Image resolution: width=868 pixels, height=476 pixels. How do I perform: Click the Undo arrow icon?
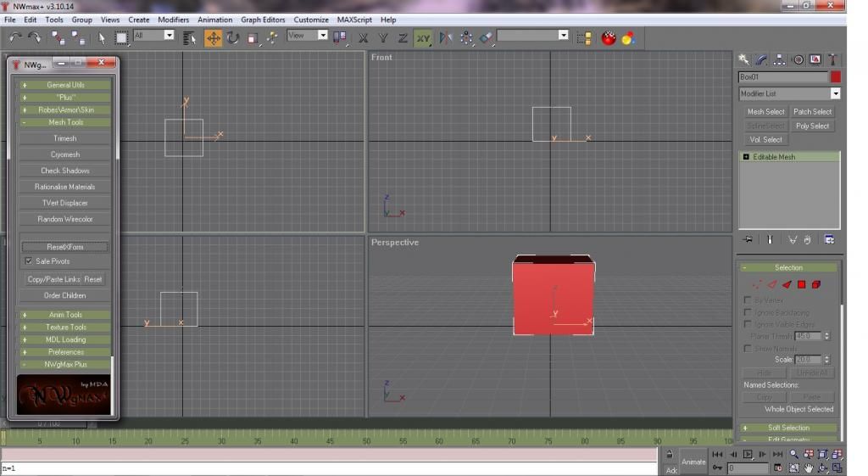pyautogui.click(x=15, y=38)
